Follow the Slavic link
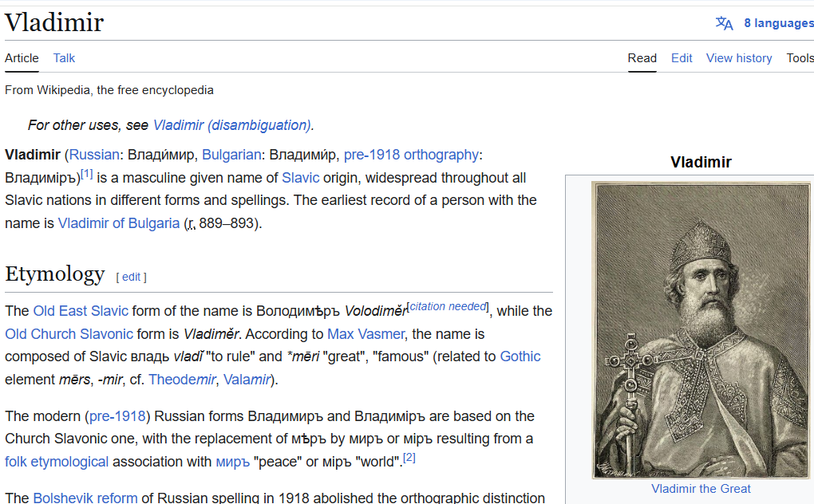Viewport: 814px width, 504px height. click(301, 178)
